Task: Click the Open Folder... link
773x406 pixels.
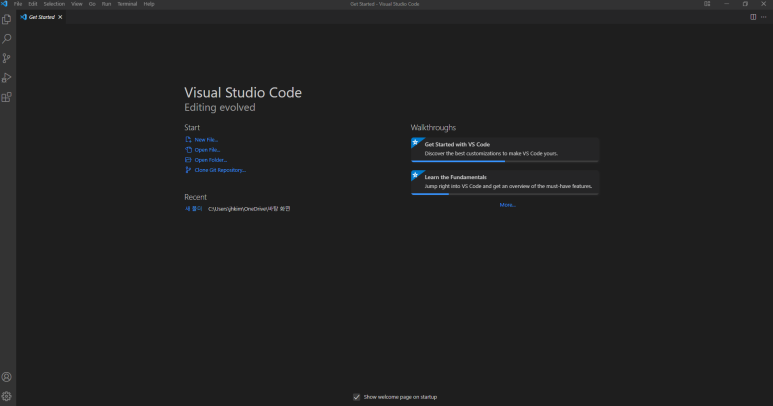Action: pyautogui.click(x=211, y=160)
